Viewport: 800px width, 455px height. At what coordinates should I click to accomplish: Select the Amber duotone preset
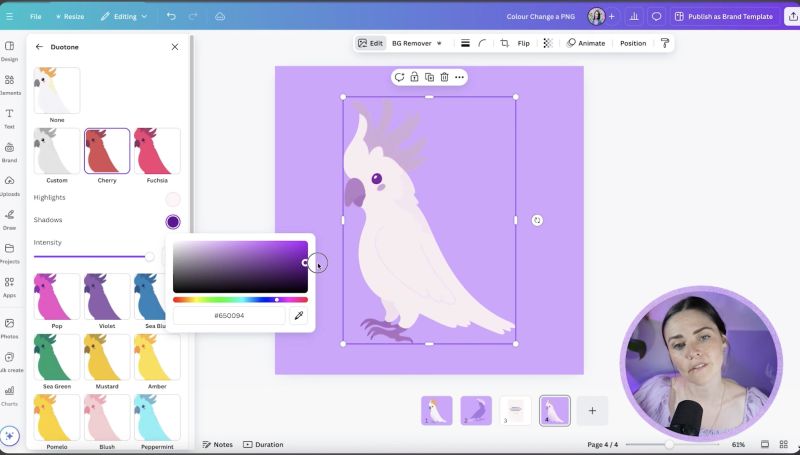157,358
